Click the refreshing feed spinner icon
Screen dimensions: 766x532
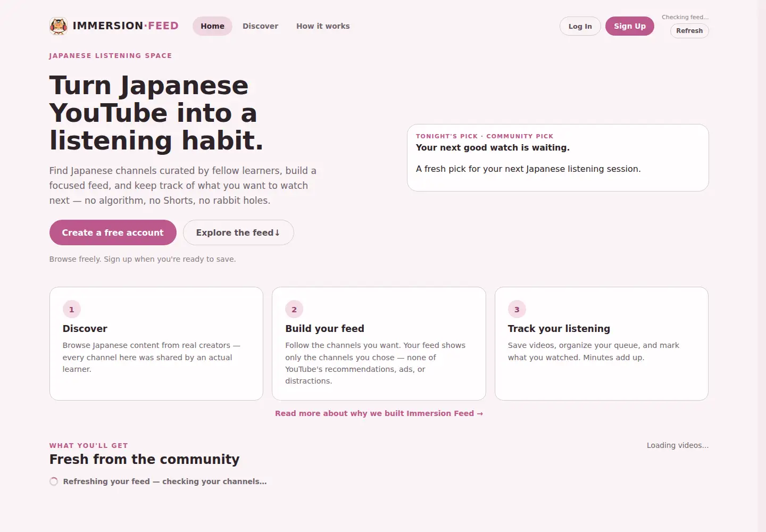54,481
